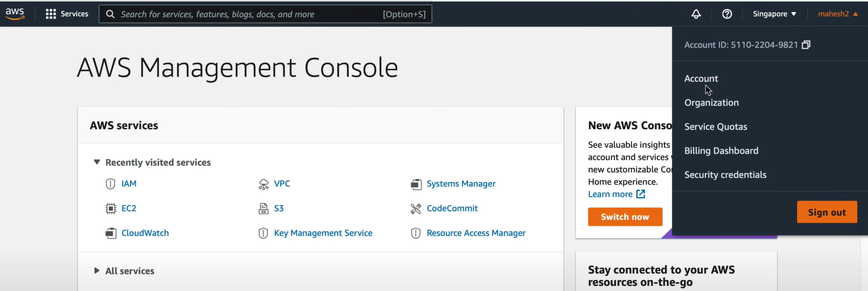
Task: Click the EC2 chip icon
Action: pos(111,208)
